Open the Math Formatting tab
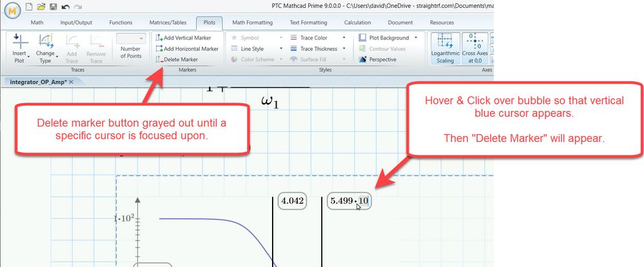Screen dimensions: 644x267 pos(252,23)
